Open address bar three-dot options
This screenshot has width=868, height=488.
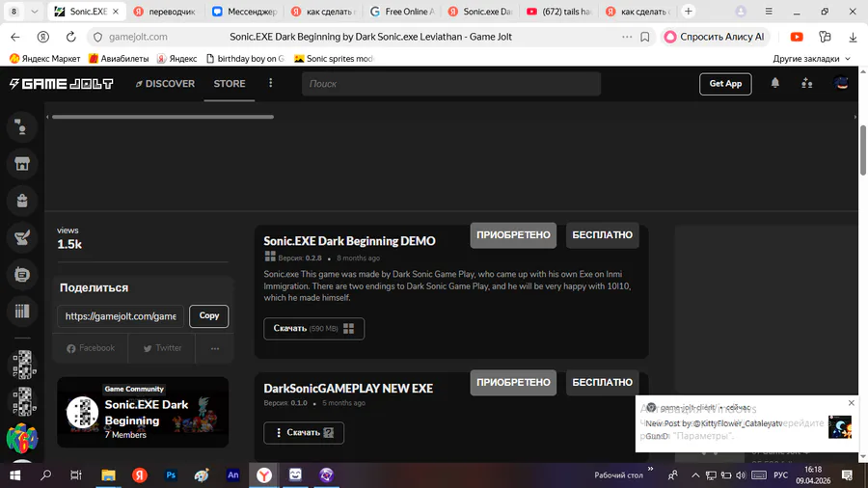(627, 37)
